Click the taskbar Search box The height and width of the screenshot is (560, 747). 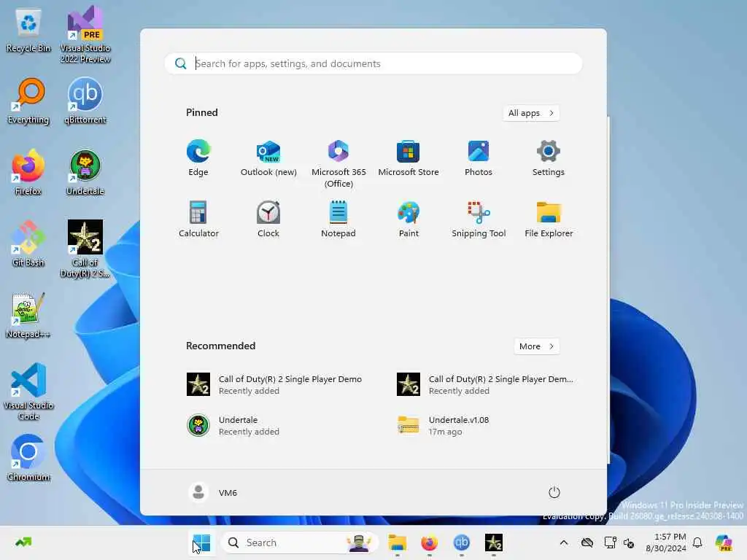click(x=300, y=542)
